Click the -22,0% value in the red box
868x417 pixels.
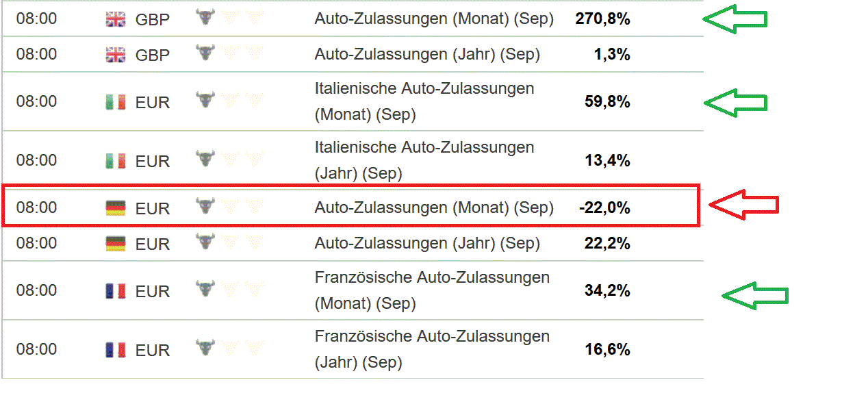coord(604,207)
